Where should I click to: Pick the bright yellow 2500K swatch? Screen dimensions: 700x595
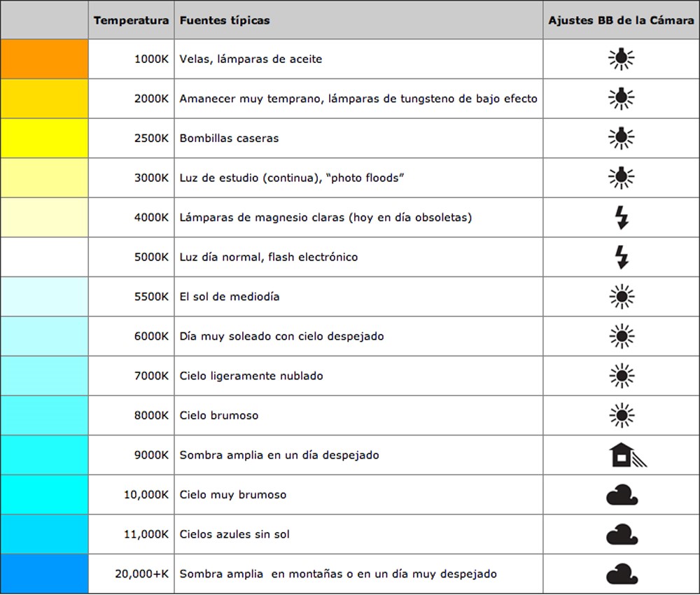pos(44,138)
